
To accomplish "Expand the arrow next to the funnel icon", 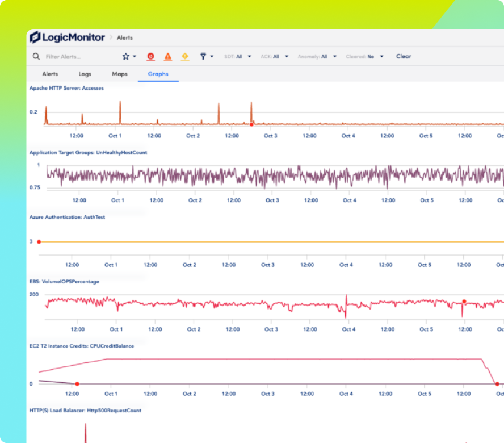I will point(212,57).
